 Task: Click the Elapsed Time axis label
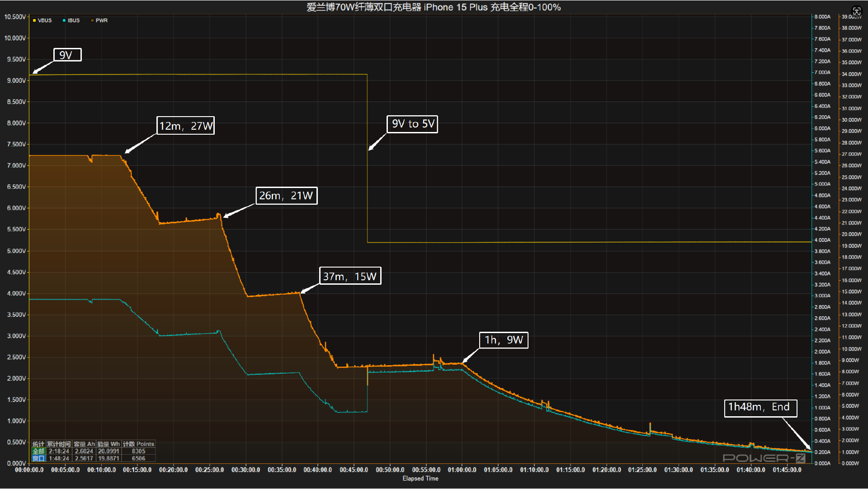point(420,478)
